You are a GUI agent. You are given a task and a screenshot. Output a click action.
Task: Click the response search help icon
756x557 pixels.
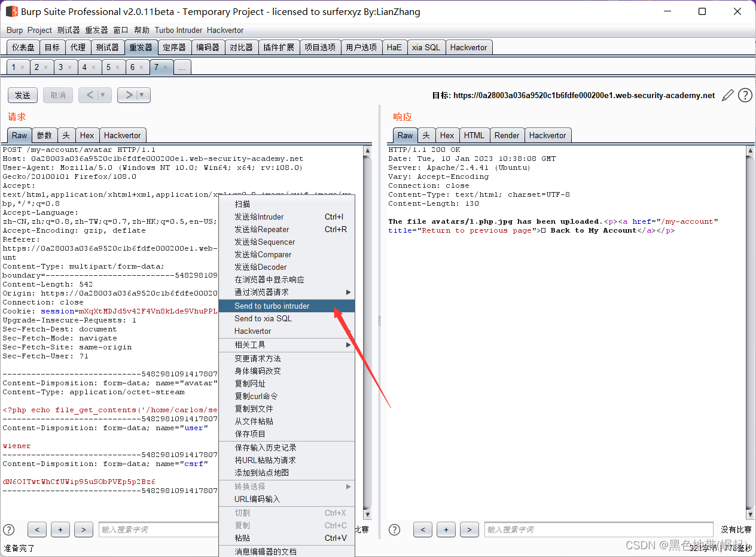coord(395,529)
